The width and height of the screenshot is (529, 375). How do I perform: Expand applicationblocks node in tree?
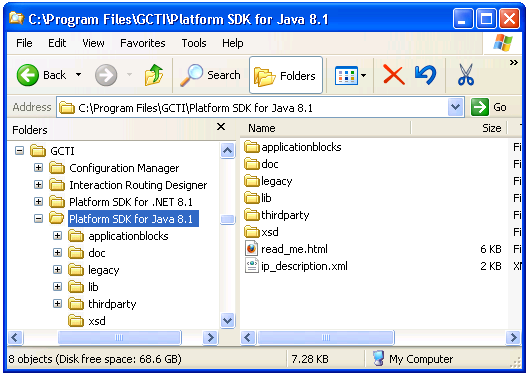point(57,235)
